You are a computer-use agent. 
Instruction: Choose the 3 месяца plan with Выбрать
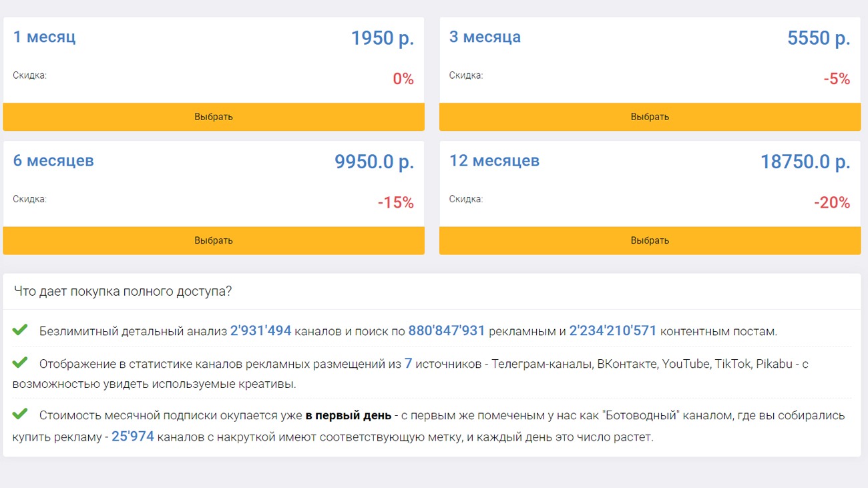(x=650, y=117)
